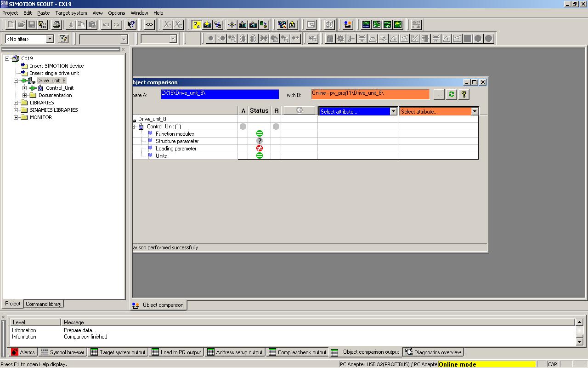Click the Download project to target icon
This screenshot has width=588, height=368.
pos(207,25)
